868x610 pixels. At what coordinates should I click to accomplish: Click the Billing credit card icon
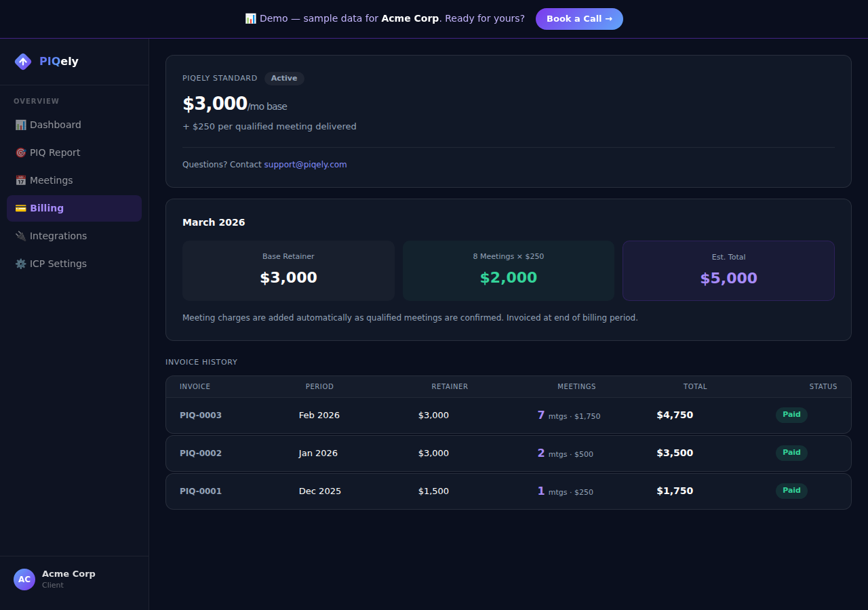point(20,208)
